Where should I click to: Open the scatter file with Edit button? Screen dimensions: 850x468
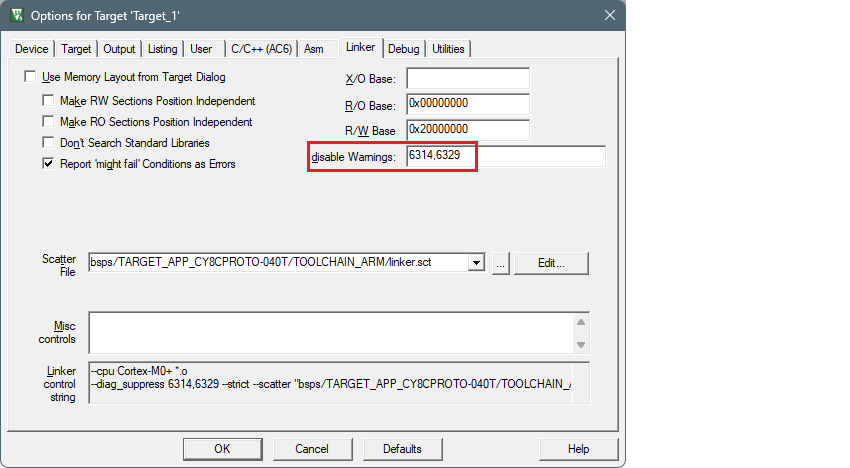(551, 263)
